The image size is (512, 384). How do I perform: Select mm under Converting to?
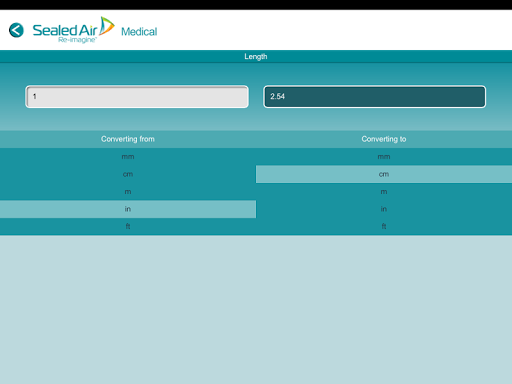[x=384, y=157]
